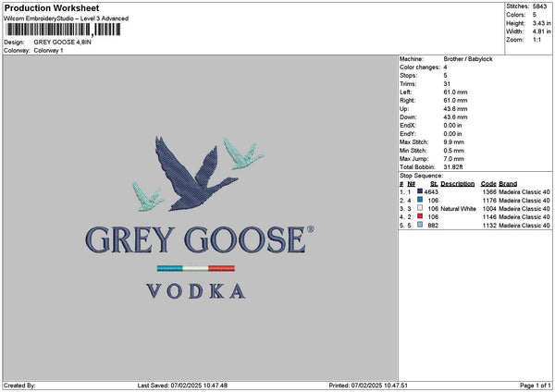Click the Down label in the machine info

[408, 117]
